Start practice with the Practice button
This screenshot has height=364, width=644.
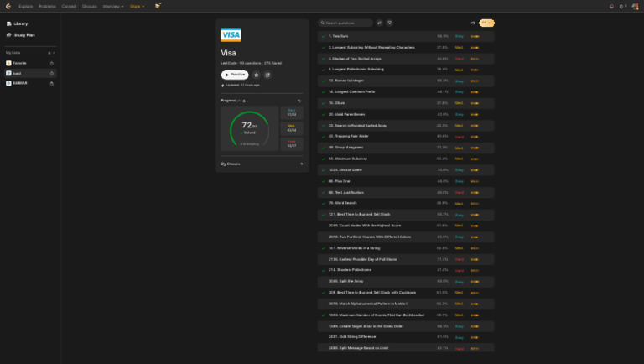click(235, 75)
